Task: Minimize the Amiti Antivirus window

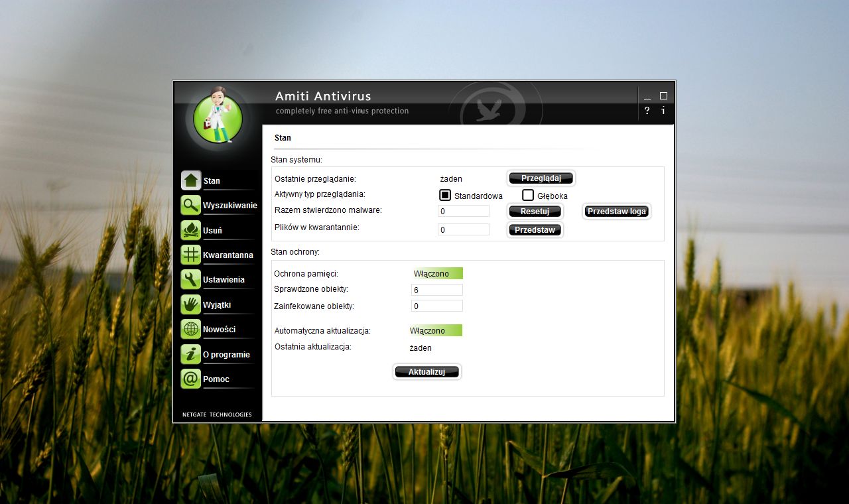Action: 647,97
